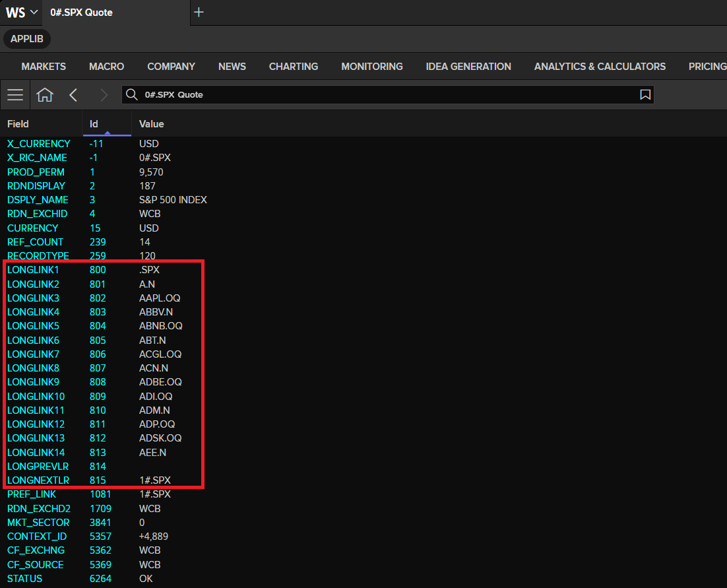Click the 1#.SPX value in PREF_LINK row
Screen dimensions: 727x588
155,494
